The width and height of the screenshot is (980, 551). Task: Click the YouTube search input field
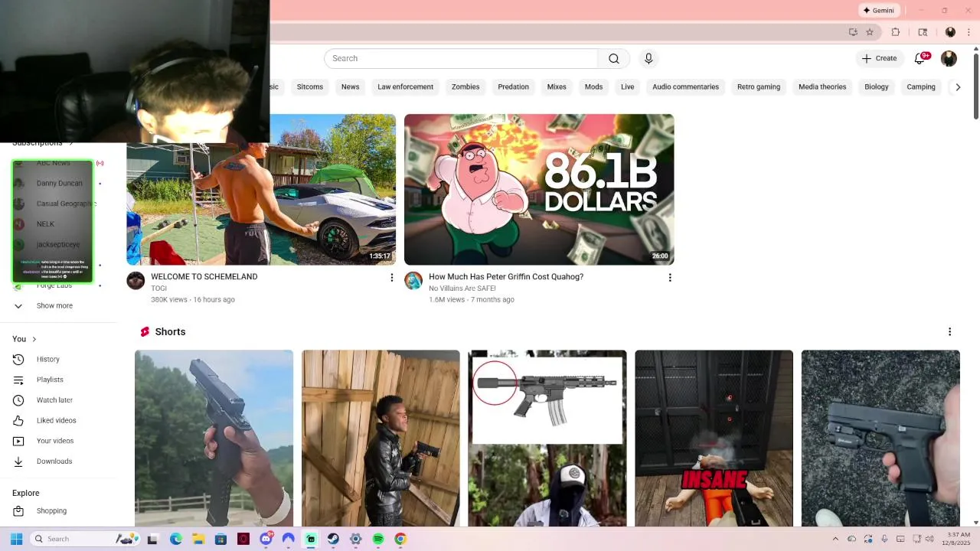click(461, 59)
